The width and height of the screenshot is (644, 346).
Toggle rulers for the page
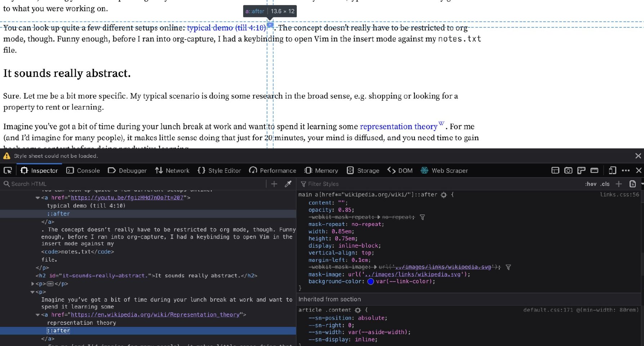coord(581,170)
